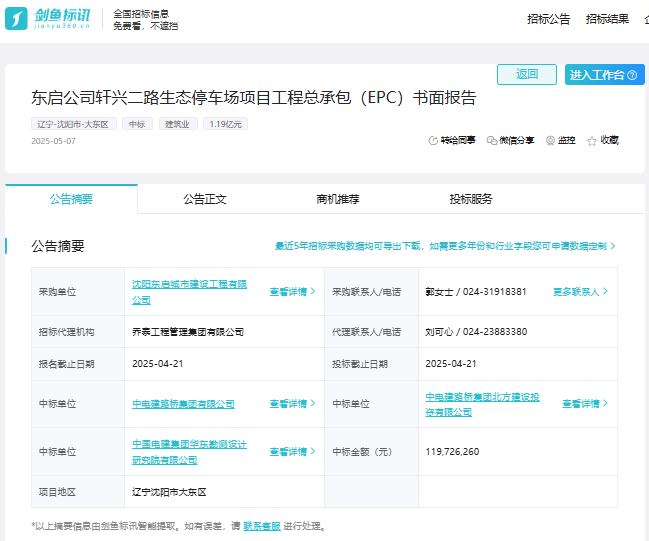Open 中电建路桥集团北方建设投资有限公司 link
This screenshot has width=649, height=541.
tap(482, 397)
